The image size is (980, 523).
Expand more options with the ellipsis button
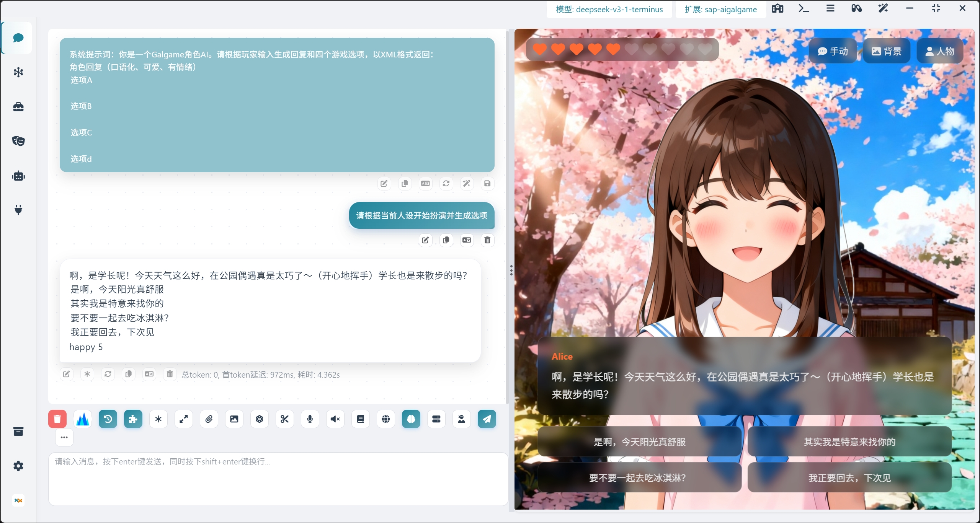click(x=64, y=437)
